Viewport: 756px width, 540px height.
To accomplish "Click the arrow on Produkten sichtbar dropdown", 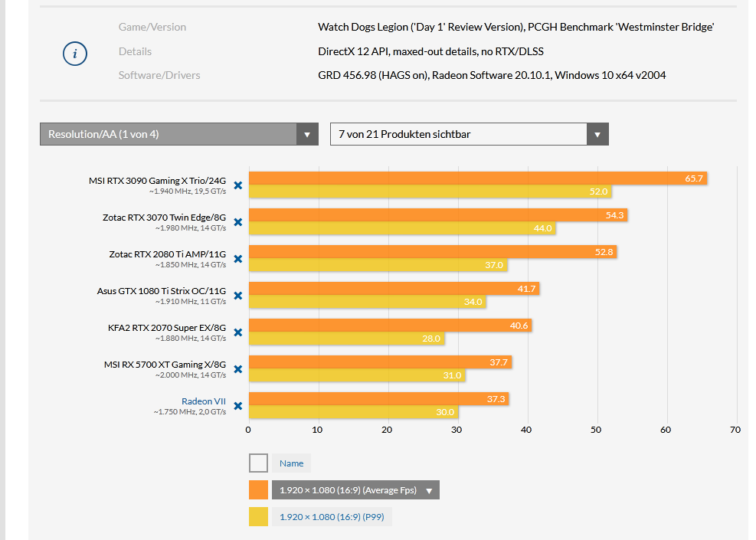I will (x=597, y=135).
